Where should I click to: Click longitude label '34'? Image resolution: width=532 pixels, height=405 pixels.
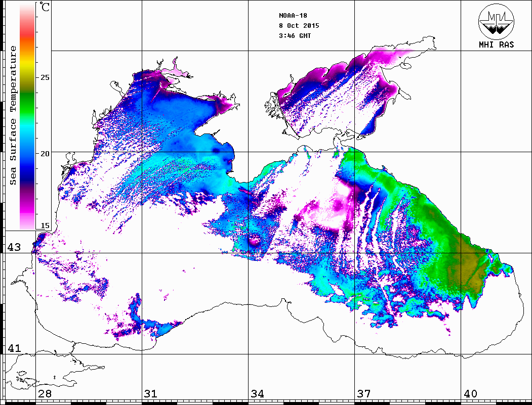pyautogui.click(x=257, y=394)
